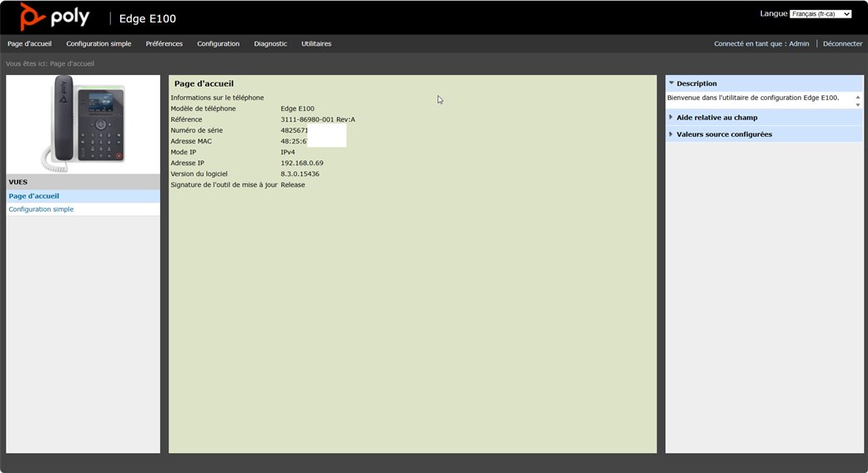Viewport: 868px width, 473px height.
Task: Open the Préférences menu
Action: [x=164, y=43]
